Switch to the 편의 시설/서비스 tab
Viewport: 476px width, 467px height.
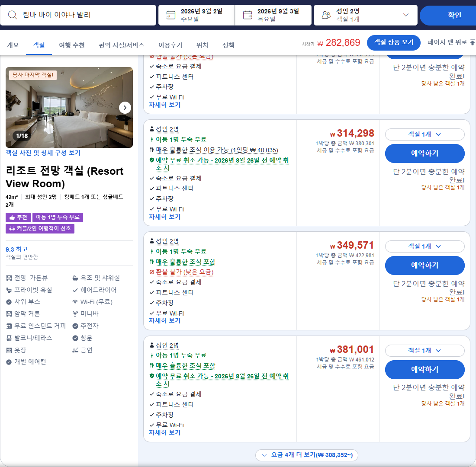pos(122,45)
